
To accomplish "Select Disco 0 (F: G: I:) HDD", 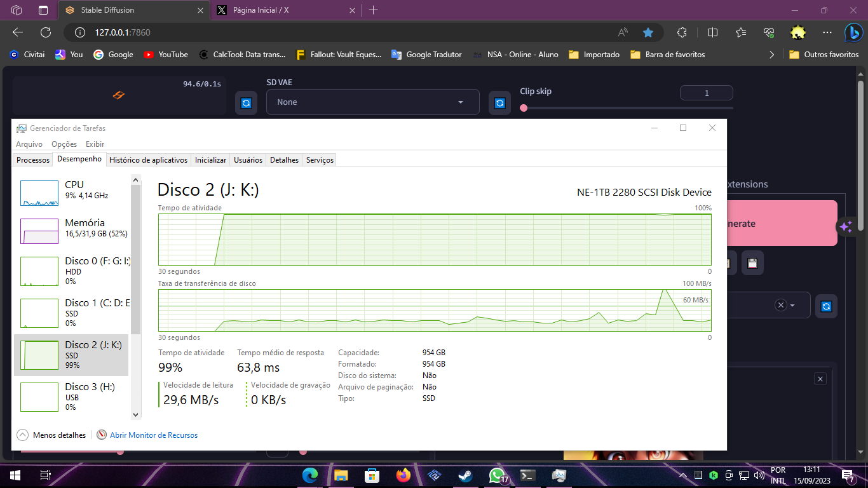I will pyautogui.click(x=72, y=271).
